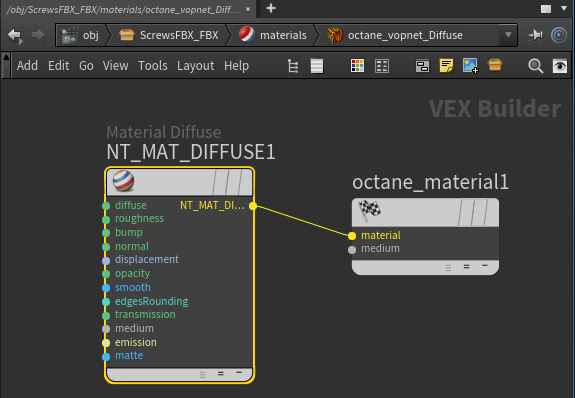Open the materials path segment
Image resolution: width=575 pixels, height=398 pixels.
273,35
